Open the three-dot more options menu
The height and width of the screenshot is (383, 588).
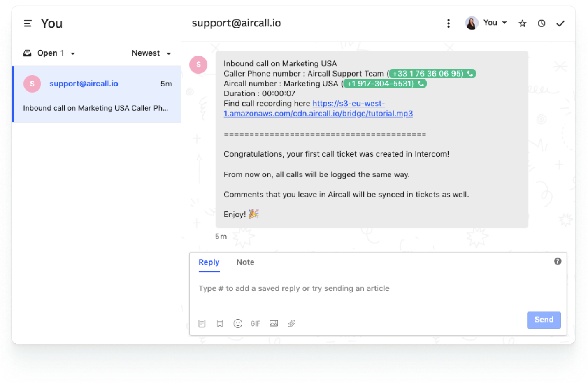coord(449,23)
